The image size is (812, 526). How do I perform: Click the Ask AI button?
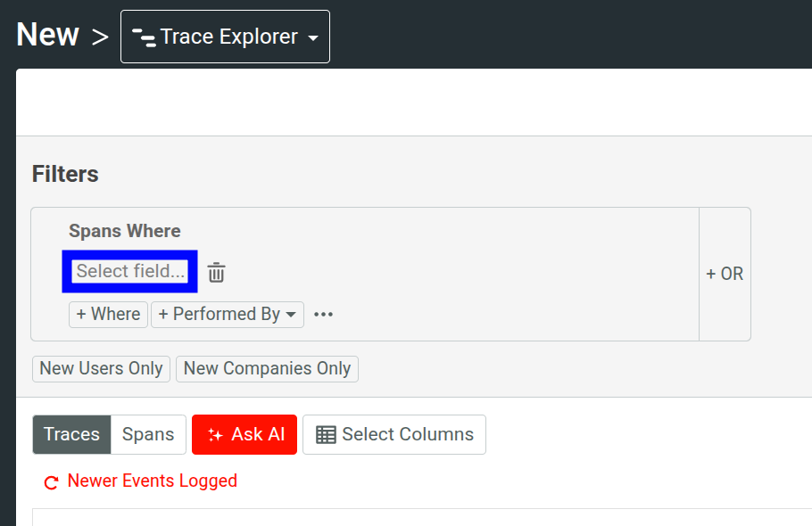coord(244,434)
